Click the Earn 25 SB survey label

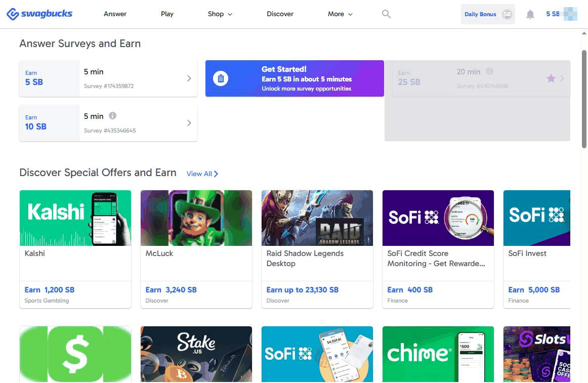coord(409,78)
